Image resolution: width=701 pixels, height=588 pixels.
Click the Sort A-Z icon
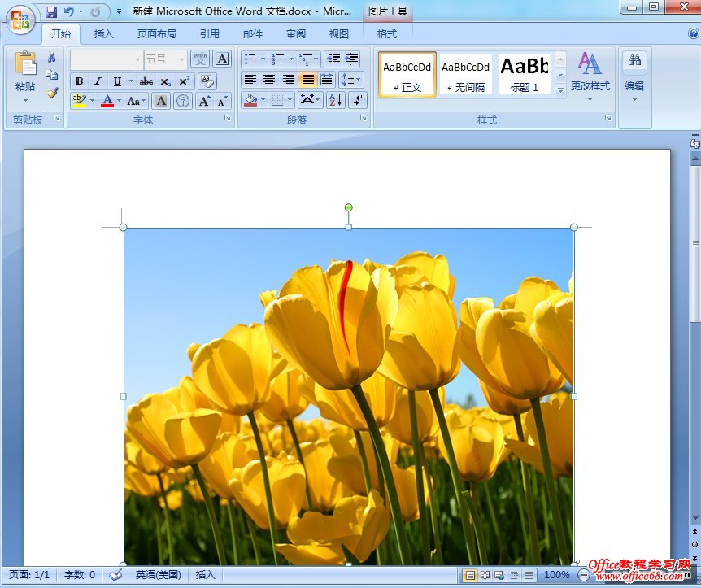pos(334,101)
